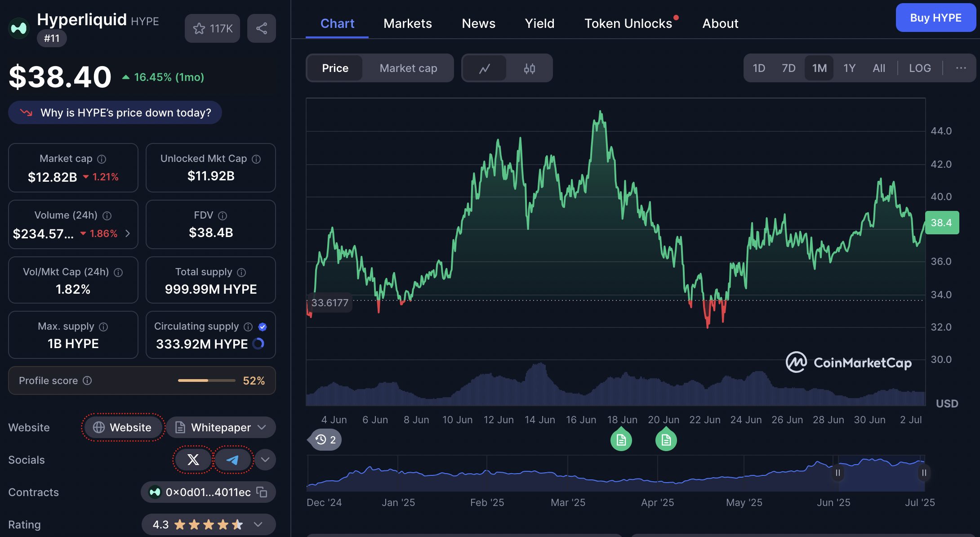Click the Unlocked Mkt Cap info icon
This screenshot has height=537, width=980.
(256, 159)
